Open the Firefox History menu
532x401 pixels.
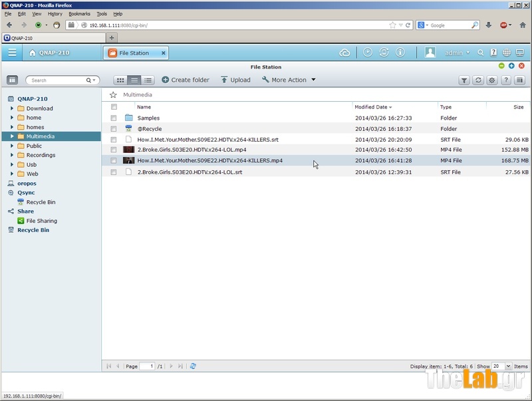click(x=55, y=14)
